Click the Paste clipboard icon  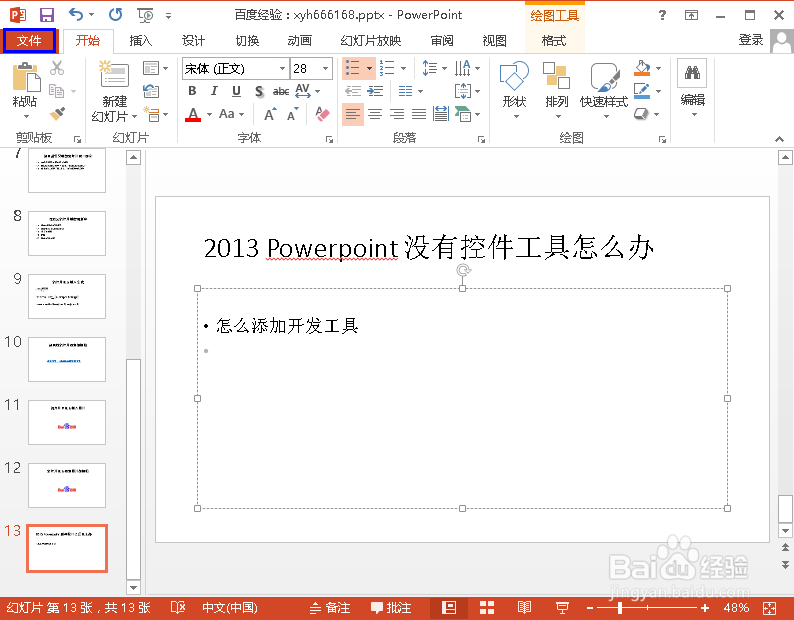click(x=25, y=76)
